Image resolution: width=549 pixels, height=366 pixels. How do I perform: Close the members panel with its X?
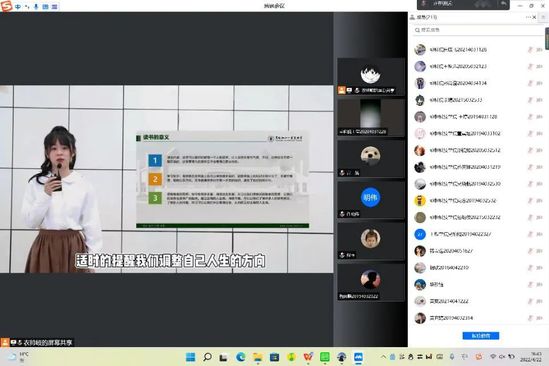point(534,17)
